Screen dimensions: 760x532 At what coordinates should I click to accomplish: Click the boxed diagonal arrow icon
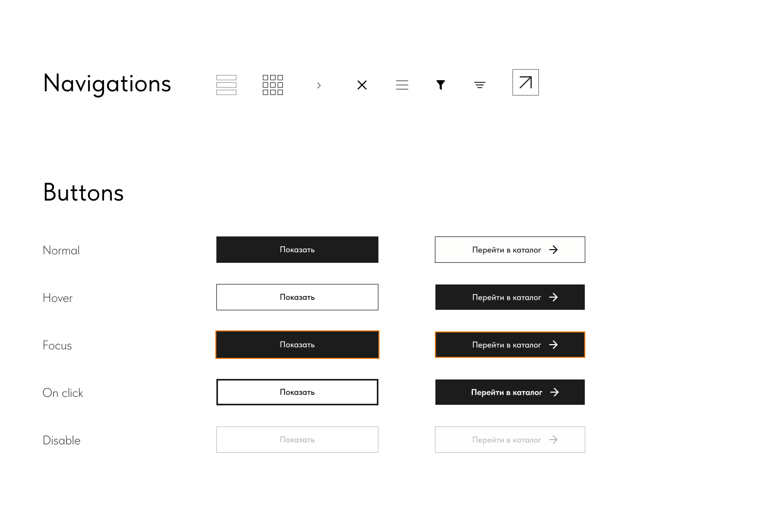point(526,82)
